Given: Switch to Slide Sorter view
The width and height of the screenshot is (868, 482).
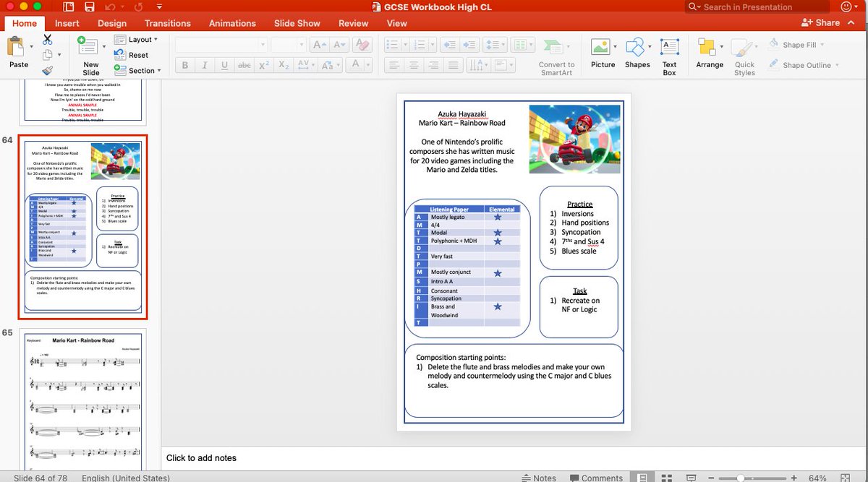Looking at the screenshot, I should pyautogui.click(x=667, y=478).
